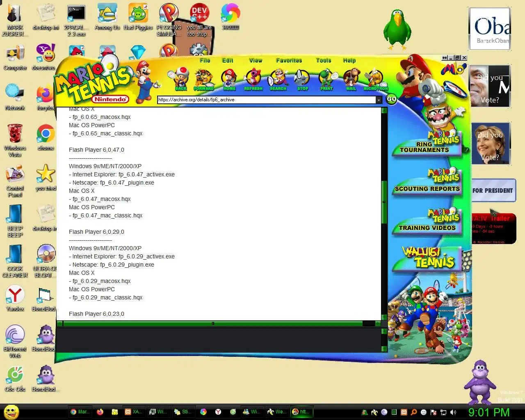This screenshot has height=420, width=525.
Task: Open the Ring Tournaments sidebar link
Action: coord(427,143)
